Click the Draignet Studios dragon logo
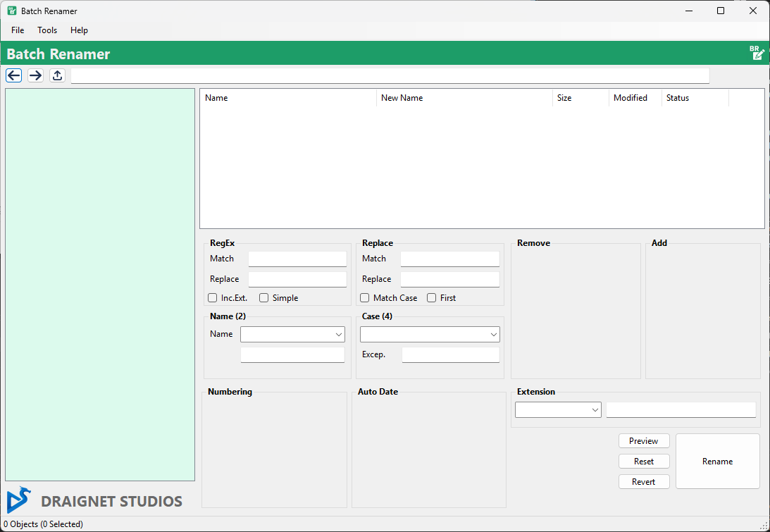 tap(18, 500)
